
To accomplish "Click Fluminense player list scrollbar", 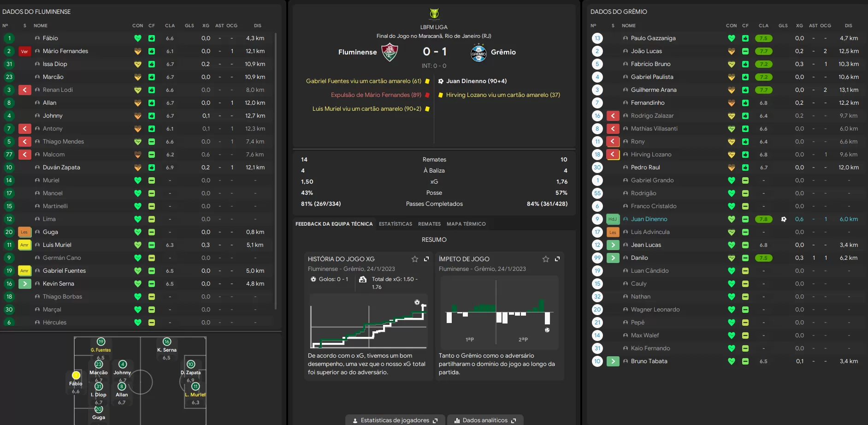I will pyautogui.click(x=276, y=171).
